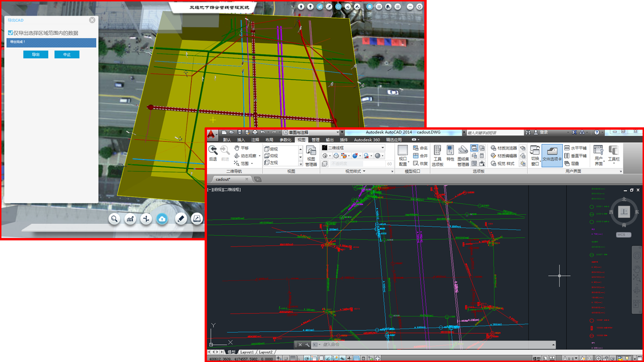Open the statistics chart tool in the 3D viewer

pyautogui.click(x=130, y=219)
